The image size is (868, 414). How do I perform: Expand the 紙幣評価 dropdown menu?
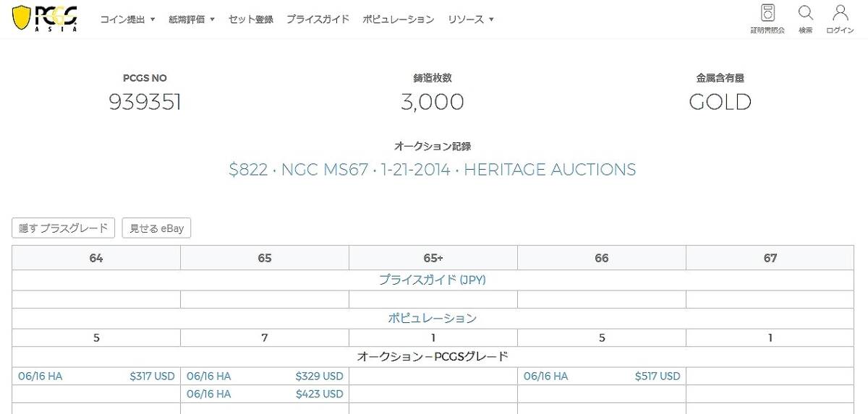tap(192, 20)
